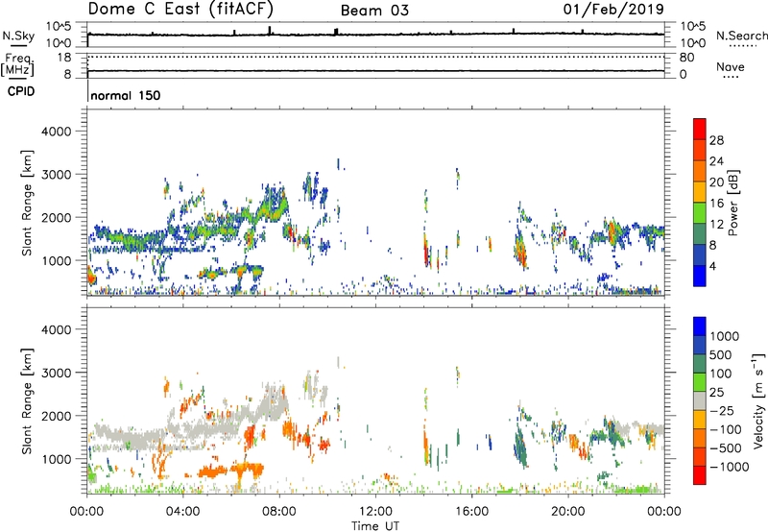The image size is (768, 532).
Task: Select the "CPID" row label
Action: [x=21, y=91]
